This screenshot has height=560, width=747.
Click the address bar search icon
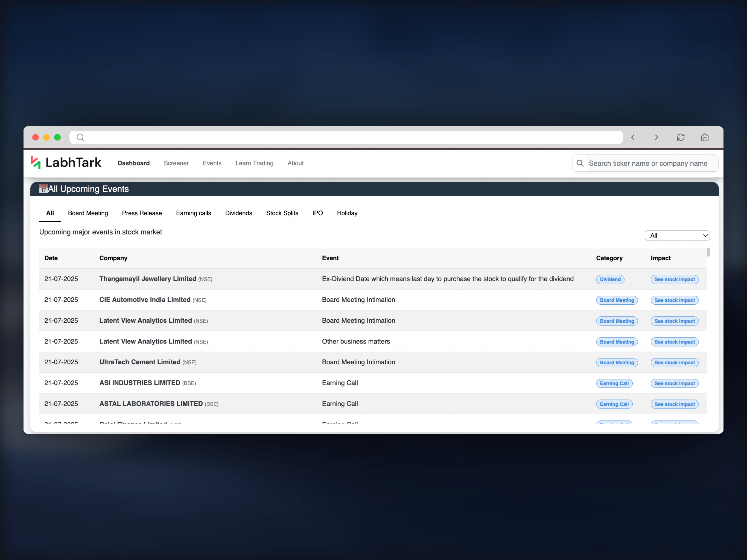pos(80,138)
